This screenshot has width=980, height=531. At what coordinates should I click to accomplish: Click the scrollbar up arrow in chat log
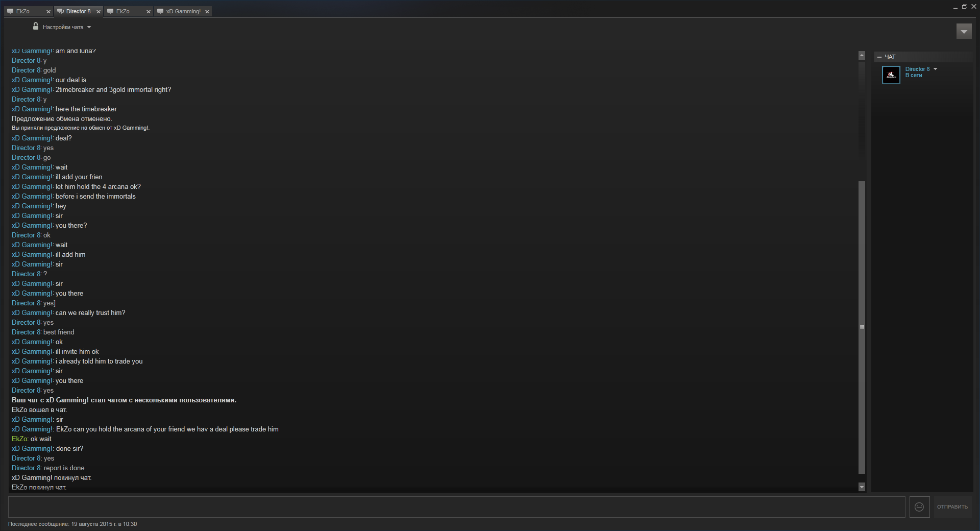pyautogui.click(x=862, y=56)
